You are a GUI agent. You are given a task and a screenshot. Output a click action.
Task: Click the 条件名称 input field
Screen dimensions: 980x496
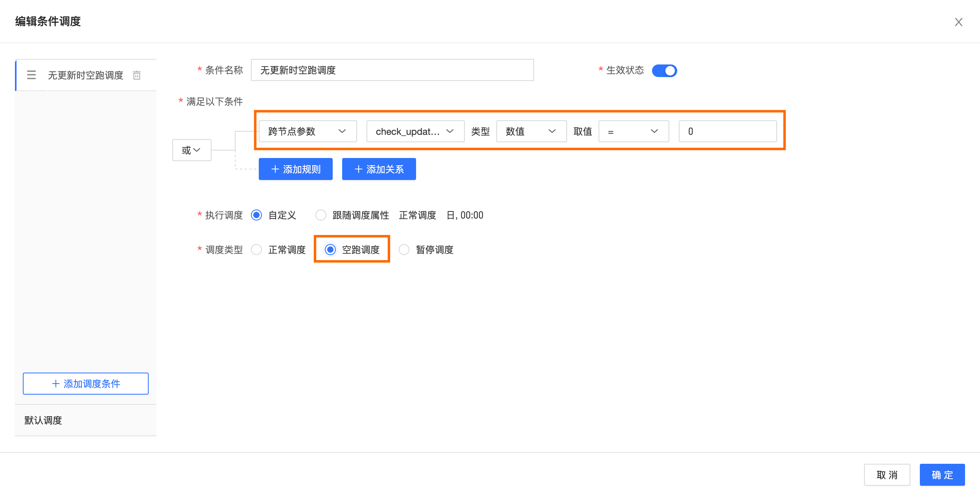point(392,70)
